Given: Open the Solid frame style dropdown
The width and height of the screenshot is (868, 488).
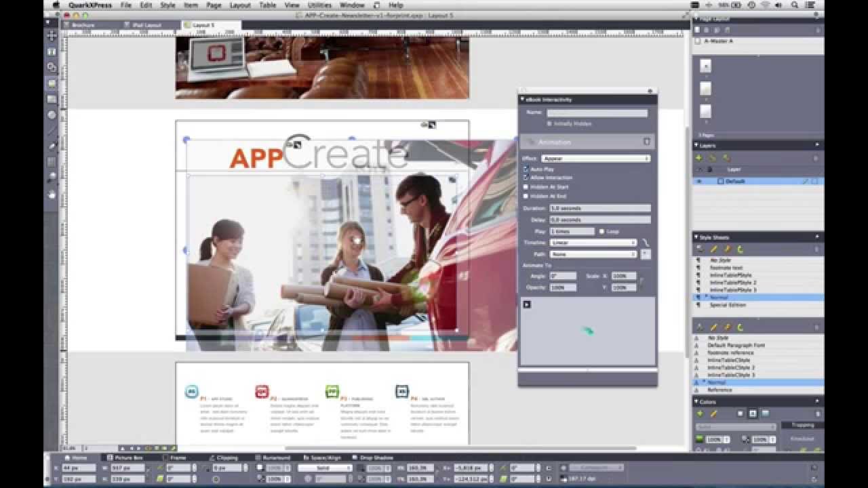Looking at the screenshot, I should click(325, 468).
